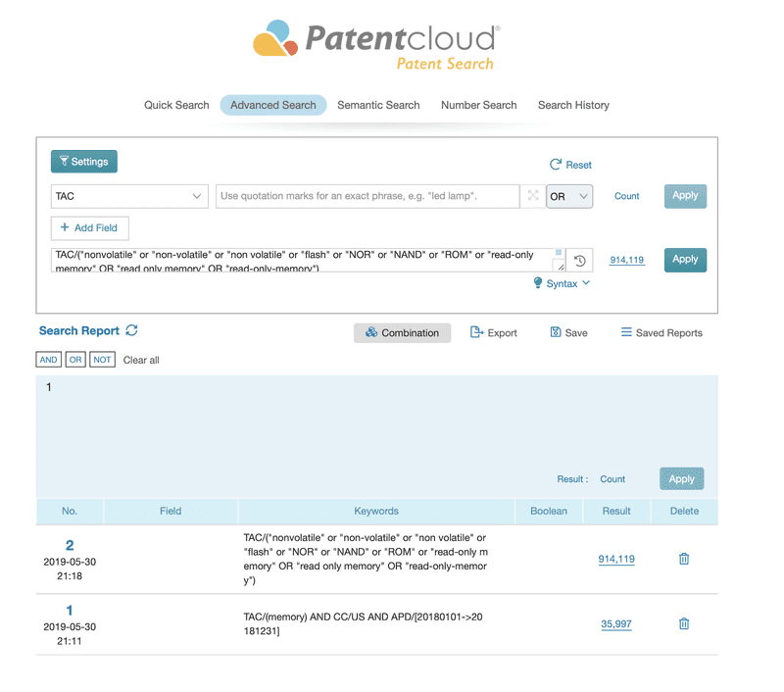784x692 pixels.
Task: Save the search report
Action: point(568,333)
